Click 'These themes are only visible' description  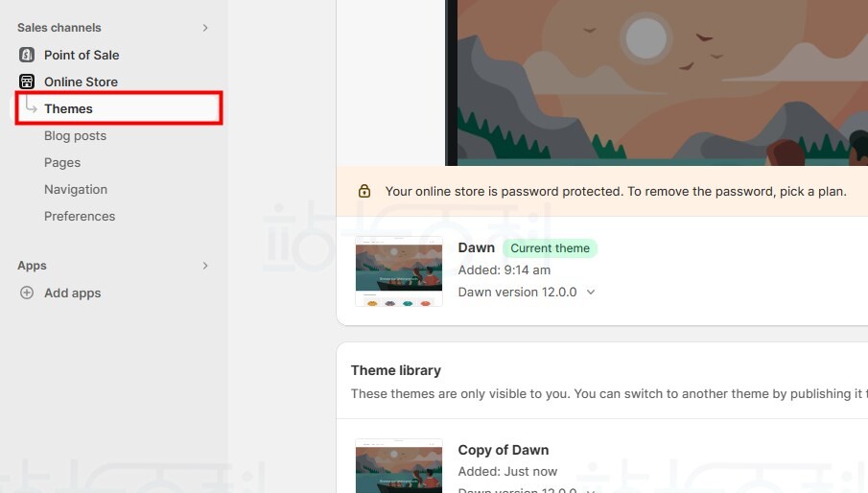point(609,393)
